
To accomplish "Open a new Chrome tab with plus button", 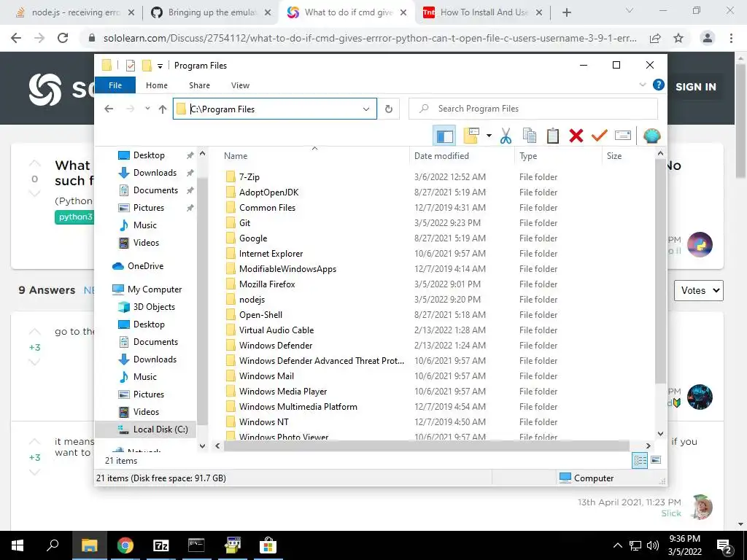I will (x=566, y=13).
